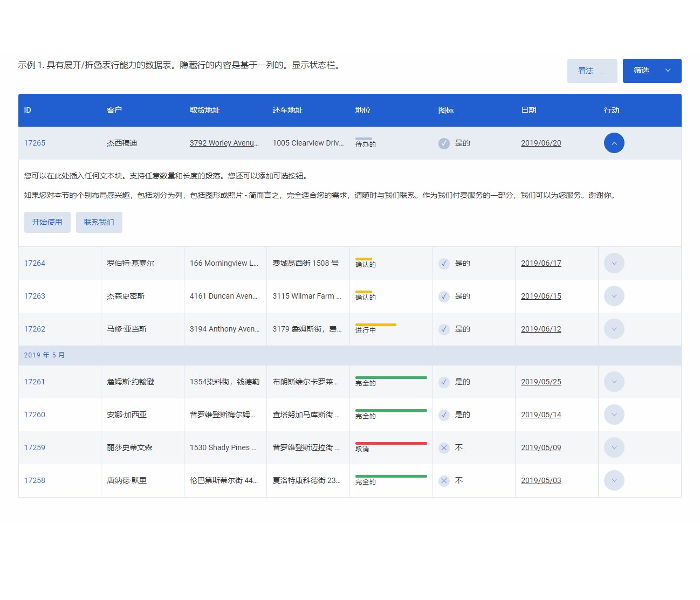Expand row 17261 details
This screenshot has height=600, width=700.
coord(614,382)
